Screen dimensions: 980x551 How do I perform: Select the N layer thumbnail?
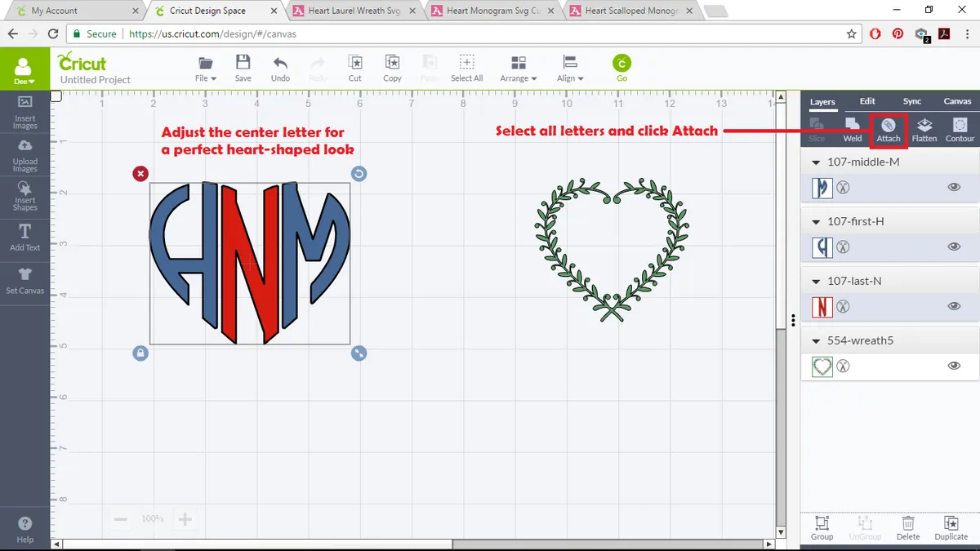[x=822, y=307]
